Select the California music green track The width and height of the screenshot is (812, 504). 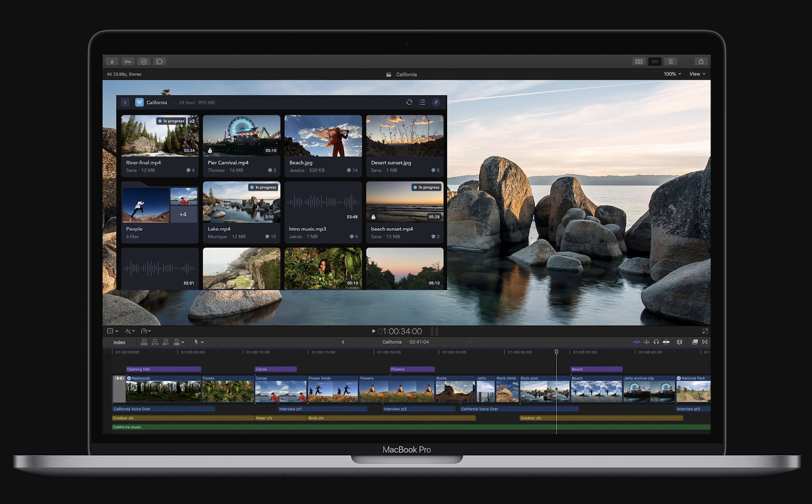(x=411, y=427)
